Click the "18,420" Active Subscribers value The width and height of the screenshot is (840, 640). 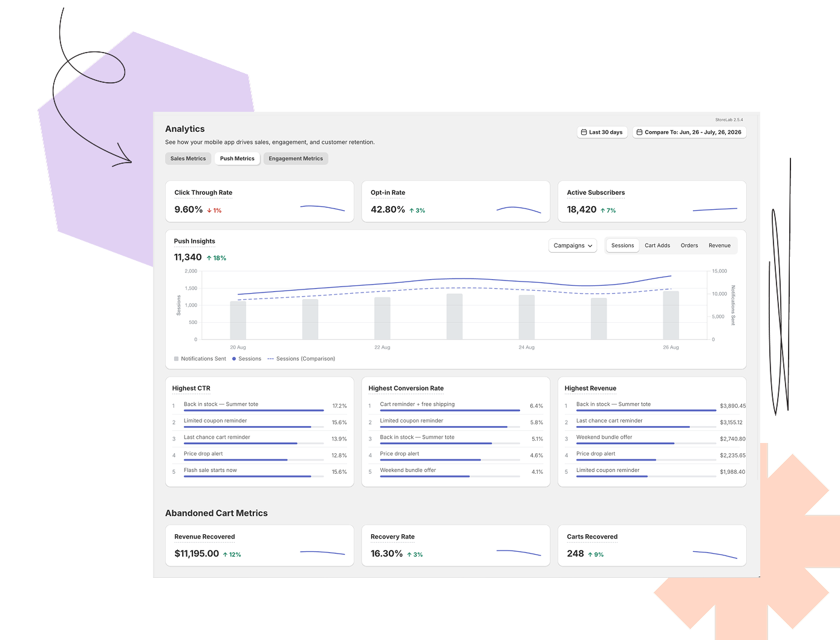tap(582, 210)
